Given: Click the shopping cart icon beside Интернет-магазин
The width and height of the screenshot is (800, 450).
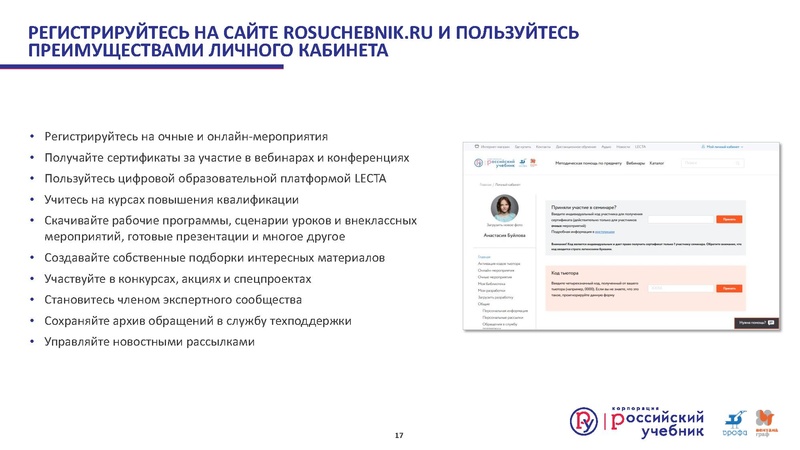Looking at the screenshot, I should tap(477, 146).
